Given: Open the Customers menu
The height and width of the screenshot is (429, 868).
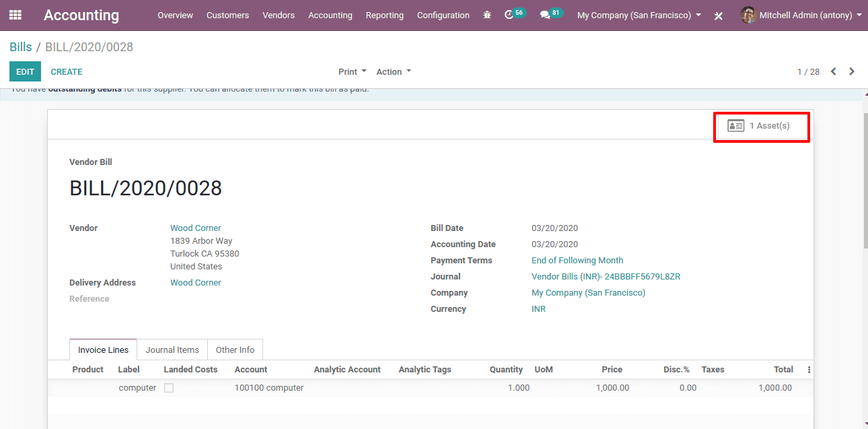Looking at the screenshot, I should coord(227,15).
